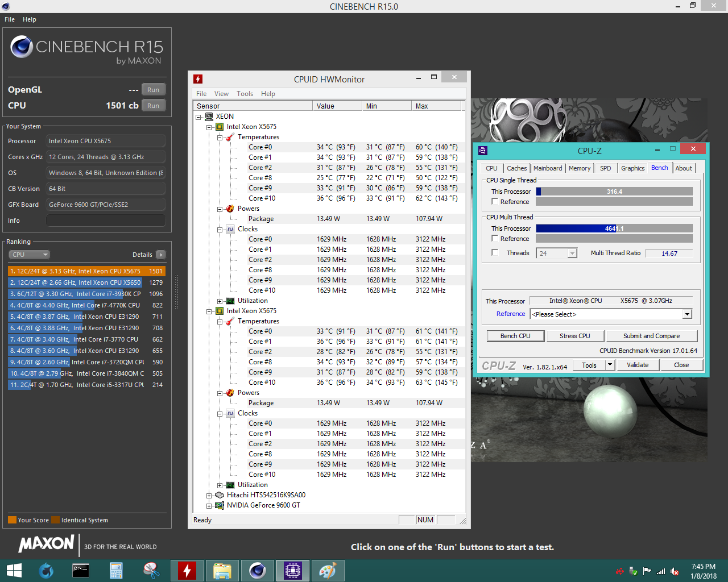Collapse first Intel Xeon X5675 node
Screen dimensions: 728x582
(209, 127)
